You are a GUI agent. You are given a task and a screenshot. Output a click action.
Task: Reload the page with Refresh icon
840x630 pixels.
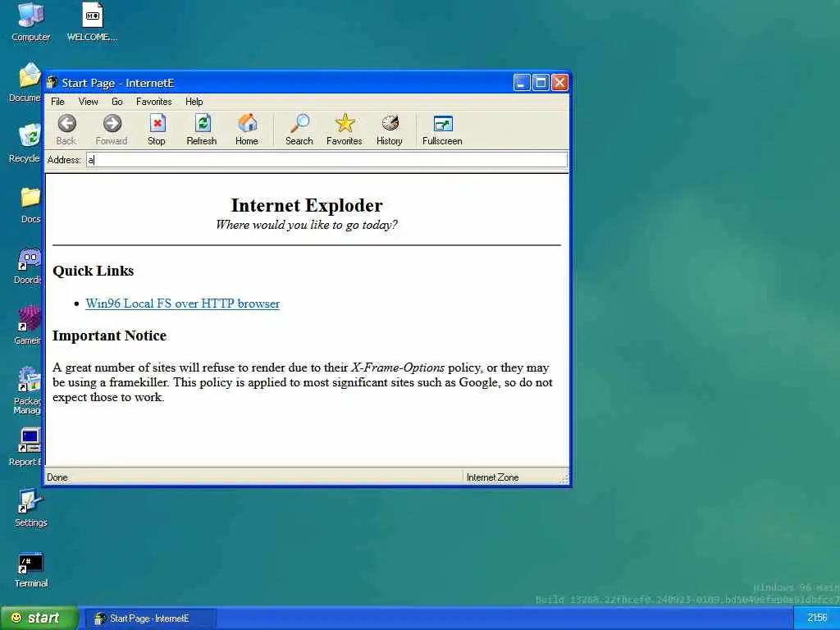click(x=202, y=124)
